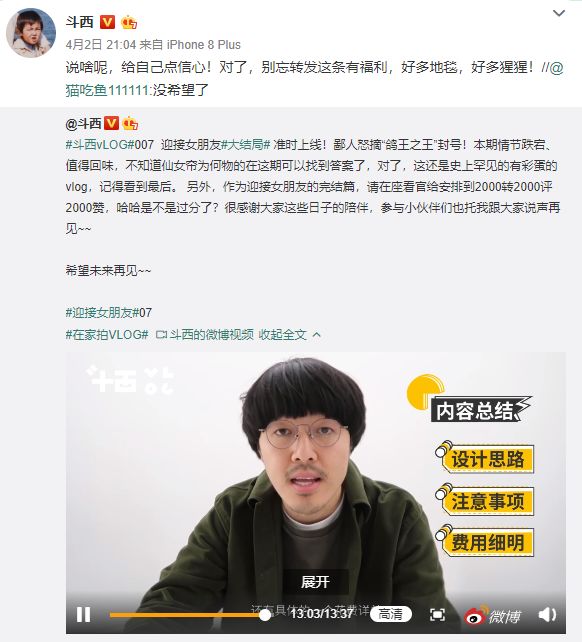Enter fullscreen mode in video player
The width and height of the screenshot is (582, 642).
coord(437,615)
